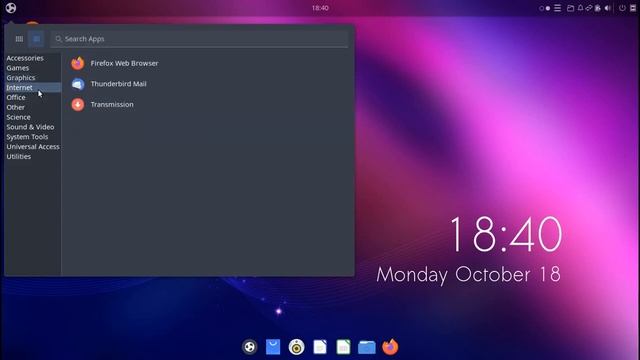The height and width of the screenshot is (360, 640).
Task: Open the Software store bag in dock
Action: point(273,347)
